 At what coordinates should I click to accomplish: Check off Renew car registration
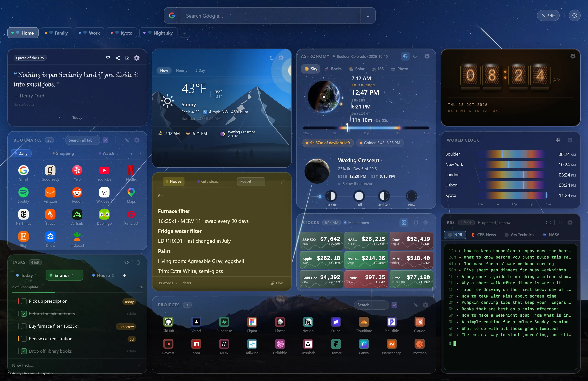(24, 339)
